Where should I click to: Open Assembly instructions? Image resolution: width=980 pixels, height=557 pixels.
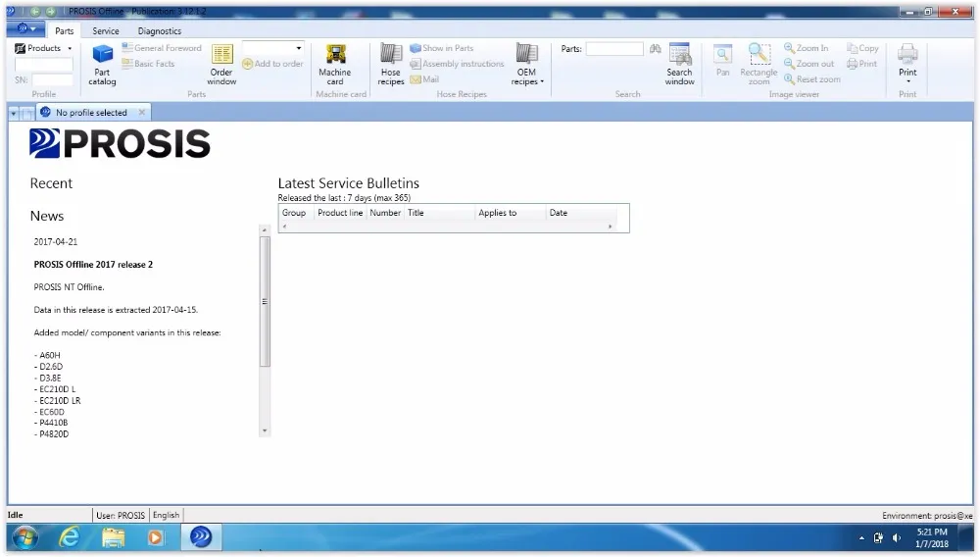pyautogui.click(x=457, y=64)
